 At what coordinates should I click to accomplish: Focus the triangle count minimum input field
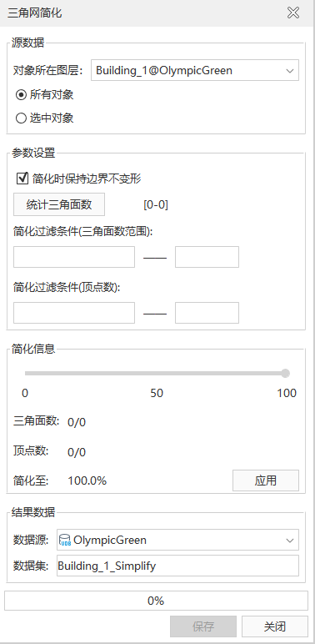pyautogui.click(x=74, y=257)
